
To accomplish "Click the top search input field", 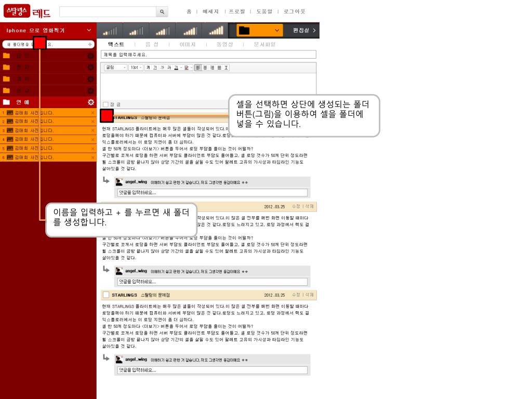I will click(108, 11).
